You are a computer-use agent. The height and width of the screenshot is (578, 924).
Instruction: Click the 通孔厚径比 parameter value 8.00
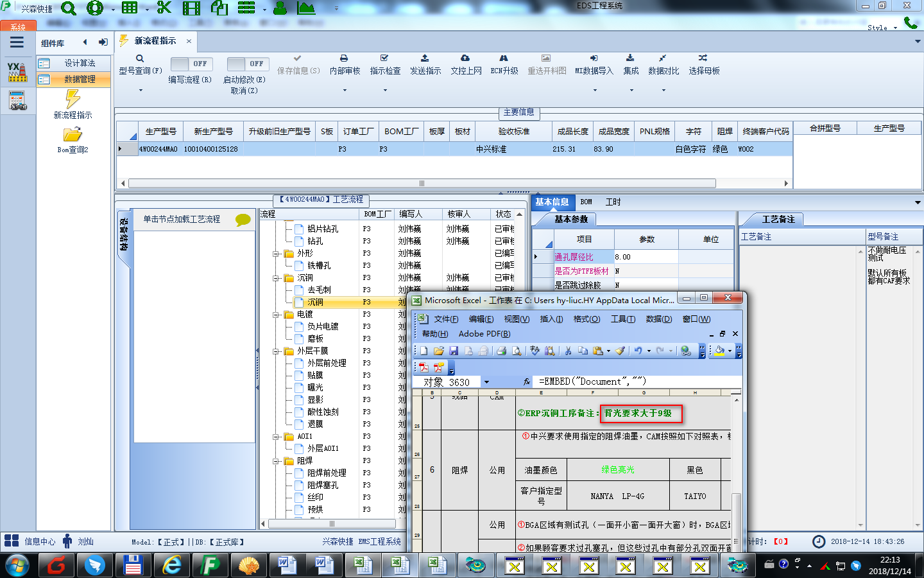[646, 257]
